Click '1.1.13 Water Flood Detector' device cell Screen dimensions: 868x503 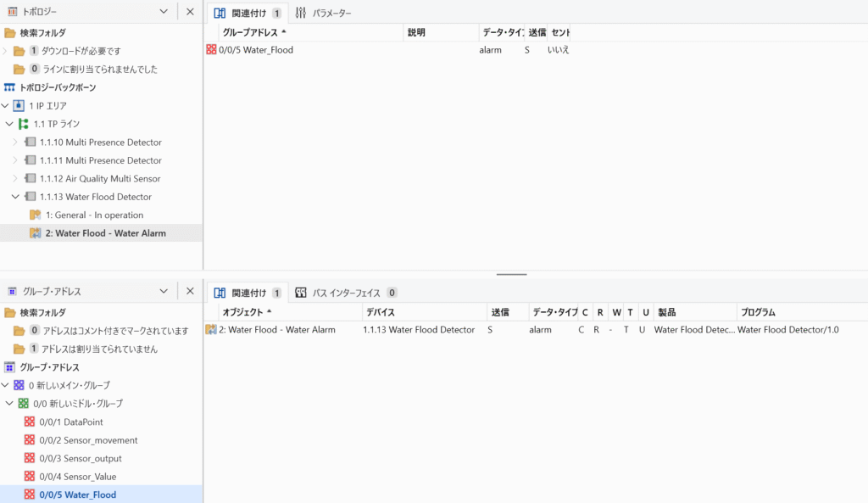[419, 330]
